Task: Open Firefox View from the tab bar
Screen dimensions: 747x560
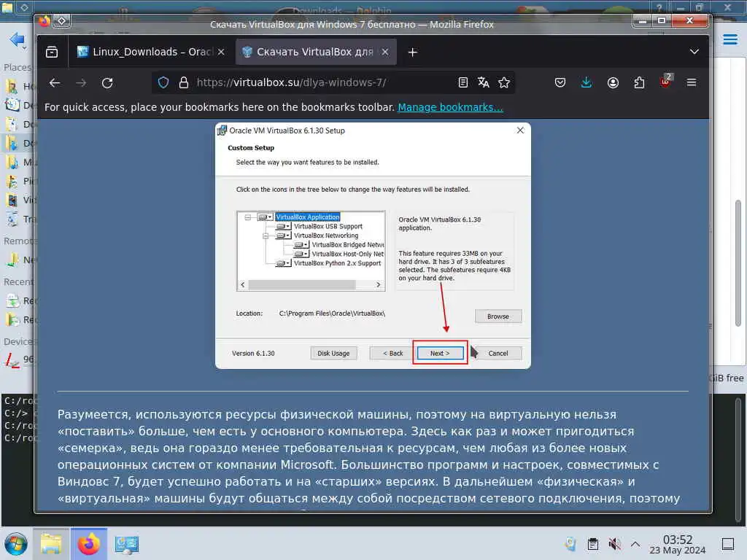Action: point(52,52)
